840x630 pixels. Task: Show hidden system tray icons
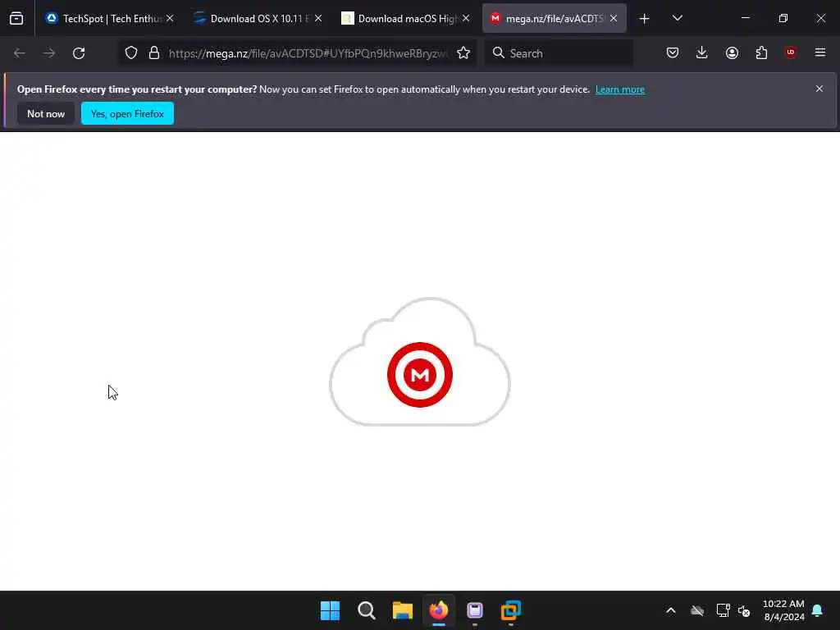(x=671, y=610)
